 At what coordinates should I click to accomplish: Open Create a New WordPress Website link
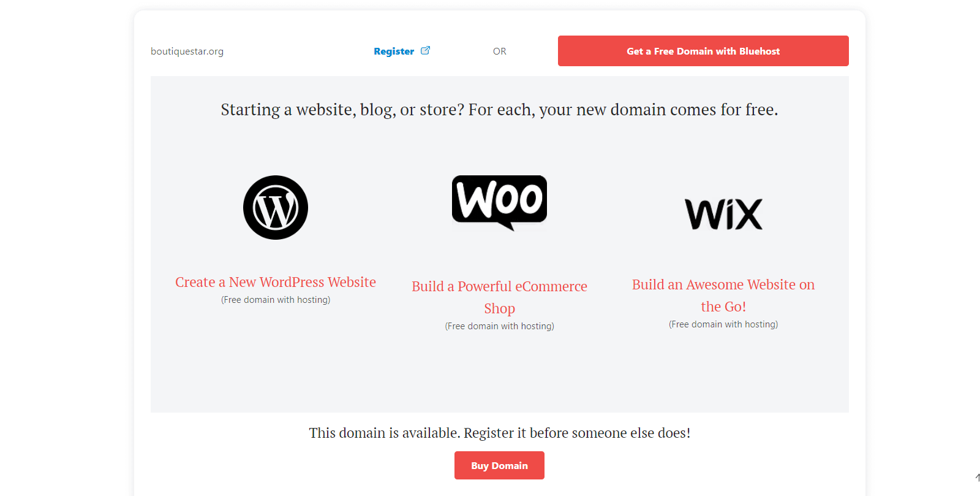pos(276,282)
